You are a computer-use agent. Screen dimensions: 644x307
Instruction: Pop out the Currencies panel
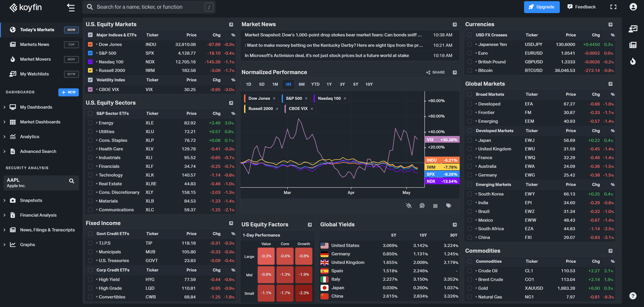[610, 24]
